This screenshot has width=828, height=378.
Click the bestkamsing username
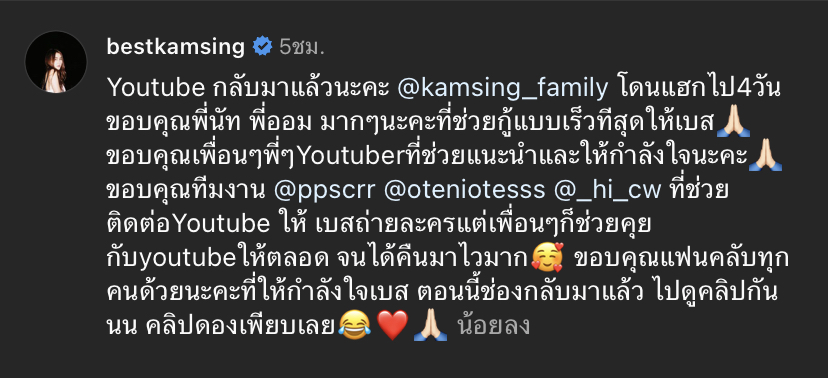point(176,48)
